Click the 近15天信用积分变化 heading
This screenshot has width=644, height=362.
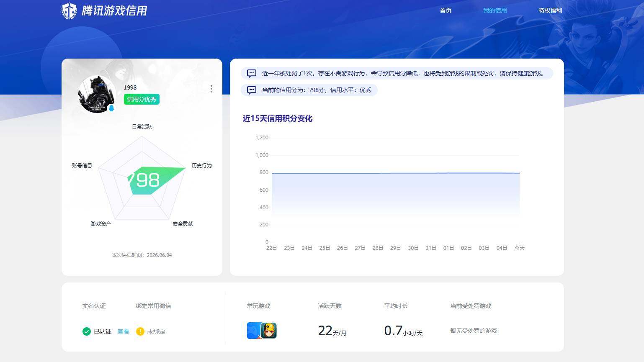point(278,118)
